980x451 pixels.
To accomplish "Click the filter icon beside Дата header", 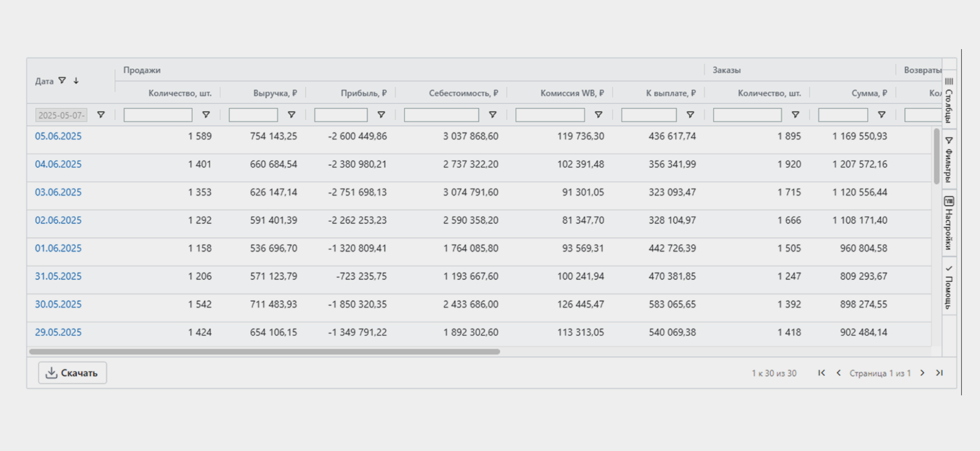I will coord(62,81).
